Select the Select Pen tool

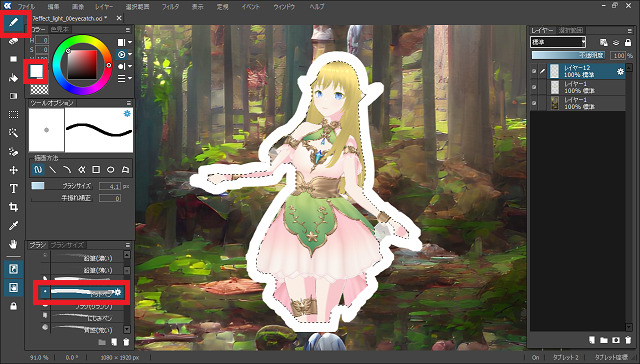click(x=13, y=152)
